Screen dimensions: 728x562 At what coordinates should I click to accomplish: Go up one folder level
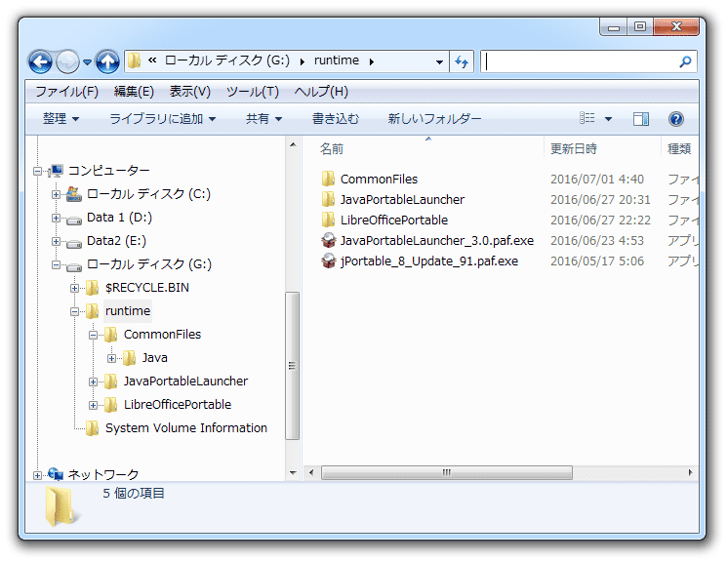(107, 61)
